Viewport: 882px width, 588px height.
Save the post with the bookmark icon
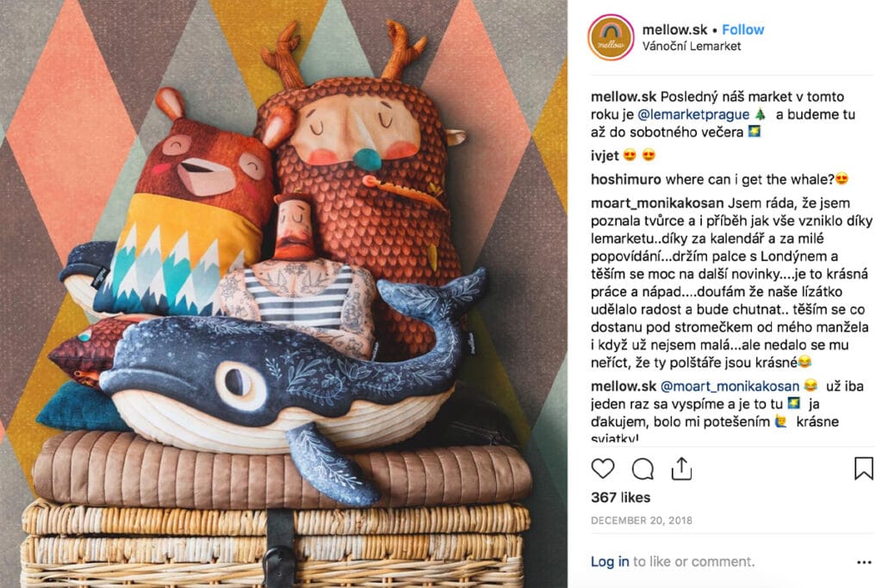(x=863, y=468)
